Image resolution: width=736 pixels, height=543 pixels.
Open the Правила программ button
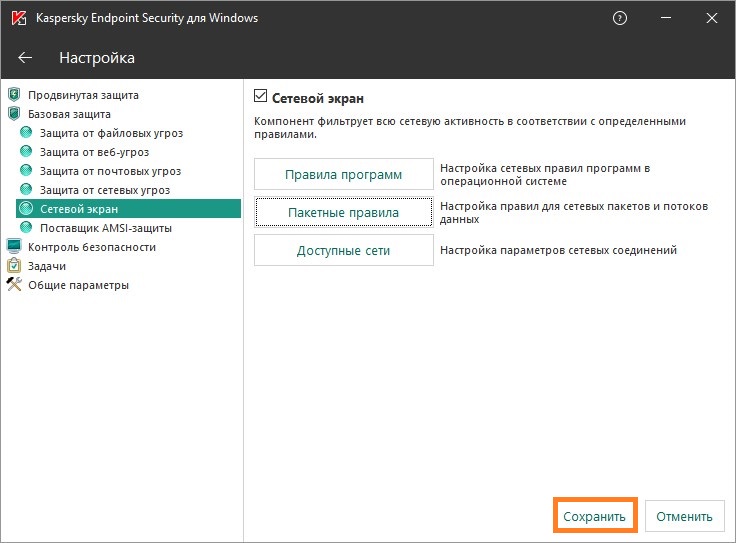coord(343,175)
